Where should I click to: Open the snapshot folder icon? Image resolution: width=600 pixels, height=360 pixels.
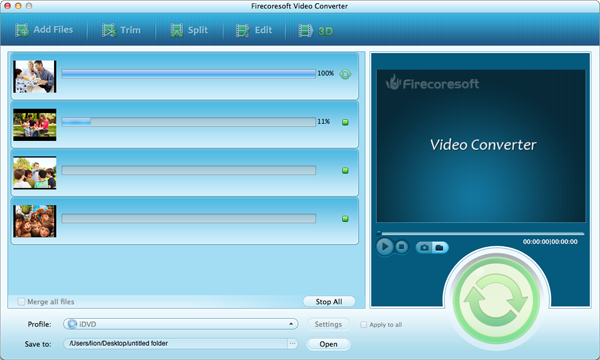click(x=440, y=248)
